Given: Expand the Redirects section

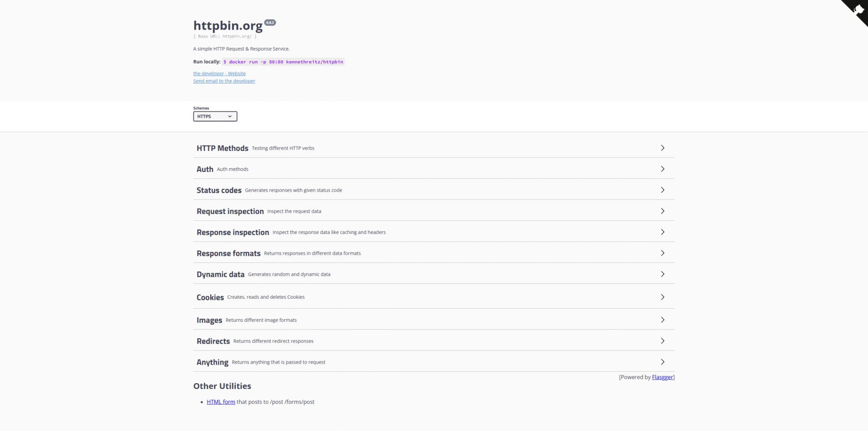Looking at the screenshot, I should pyautogui.click(x=662, y=340).
